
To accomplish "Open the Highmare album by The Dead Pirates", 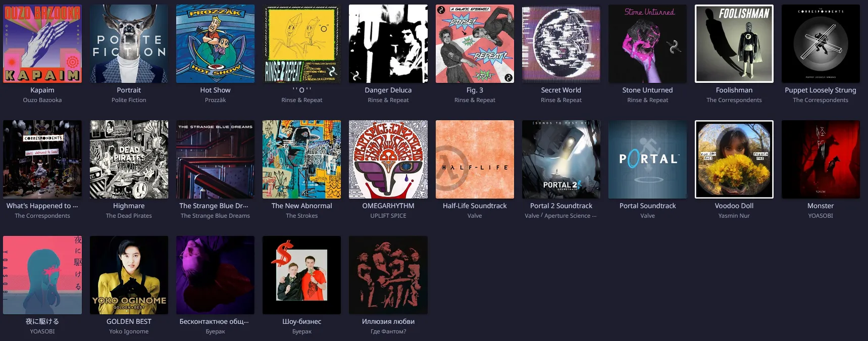I will (x=129, y=159).
